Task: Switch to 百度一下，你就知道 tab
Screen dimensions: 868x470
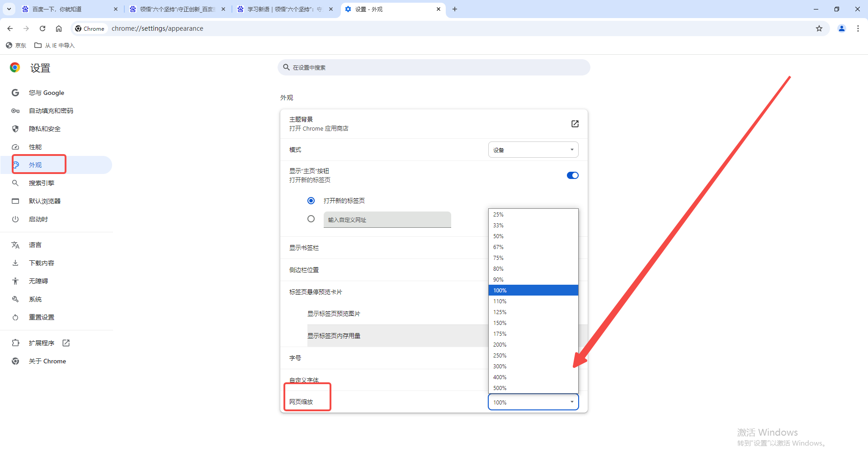Action: click(x=70, y=9)
